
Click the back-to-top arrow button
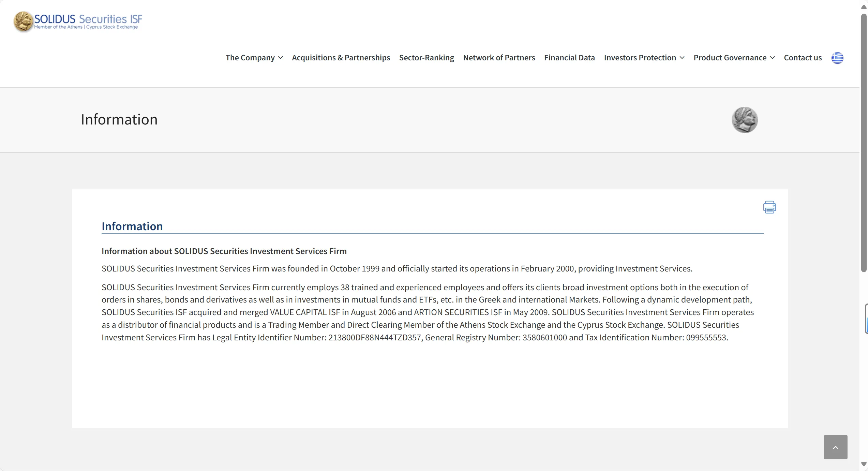835,447
